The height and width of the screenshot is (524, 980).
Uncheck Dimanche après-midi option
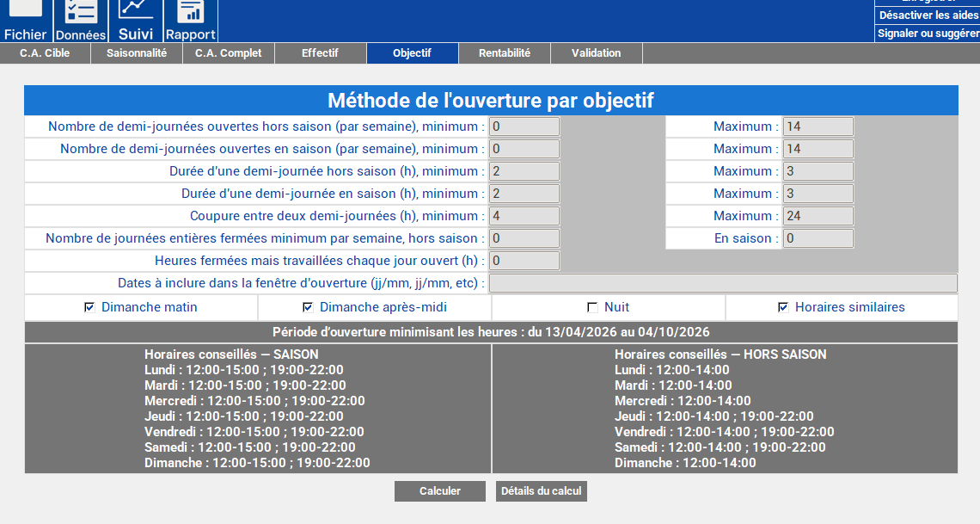point(308,307)
